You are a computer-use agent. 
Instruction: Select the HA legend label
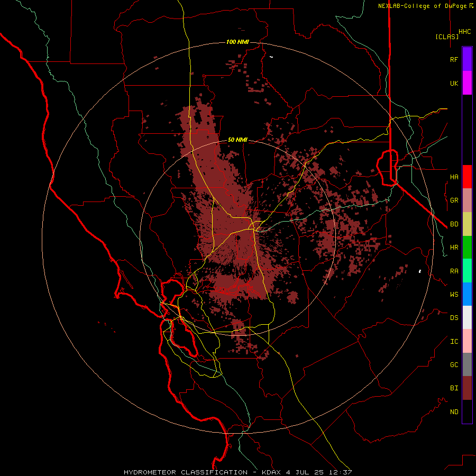click(x=454, y=177)
